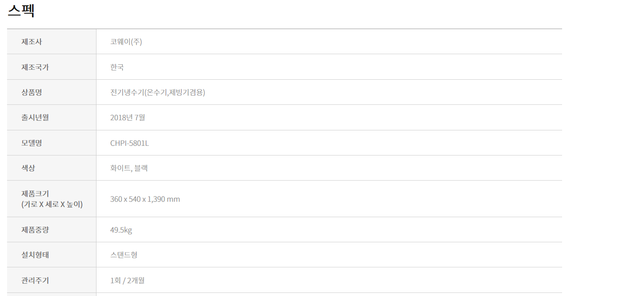Click the 스탠드형 installation type value
This screenshot has height=296, width=644.
(x=123, y=255)
